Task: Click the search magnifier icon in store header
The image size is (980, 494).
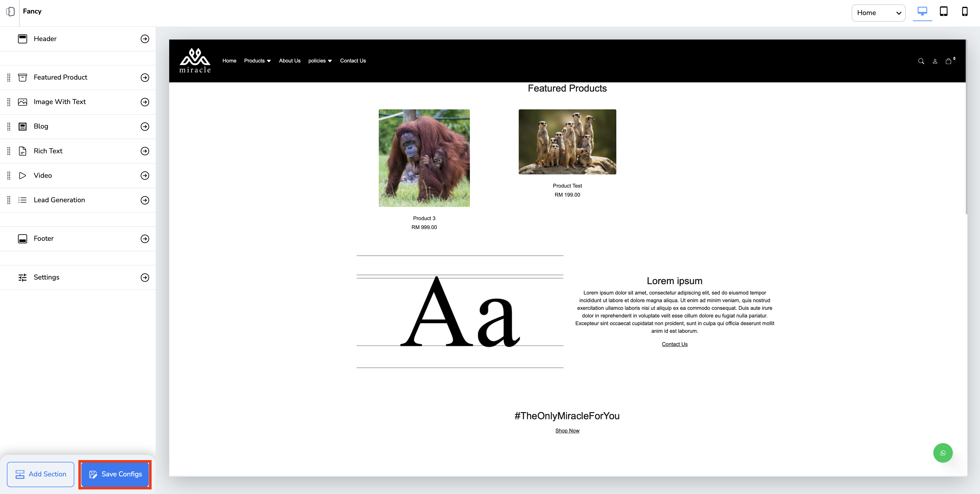Action: click(921, 61)
